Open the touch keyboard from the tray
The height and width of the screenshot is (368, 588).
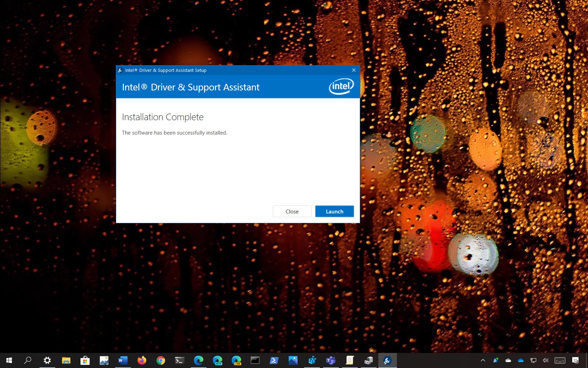point(560,360)
